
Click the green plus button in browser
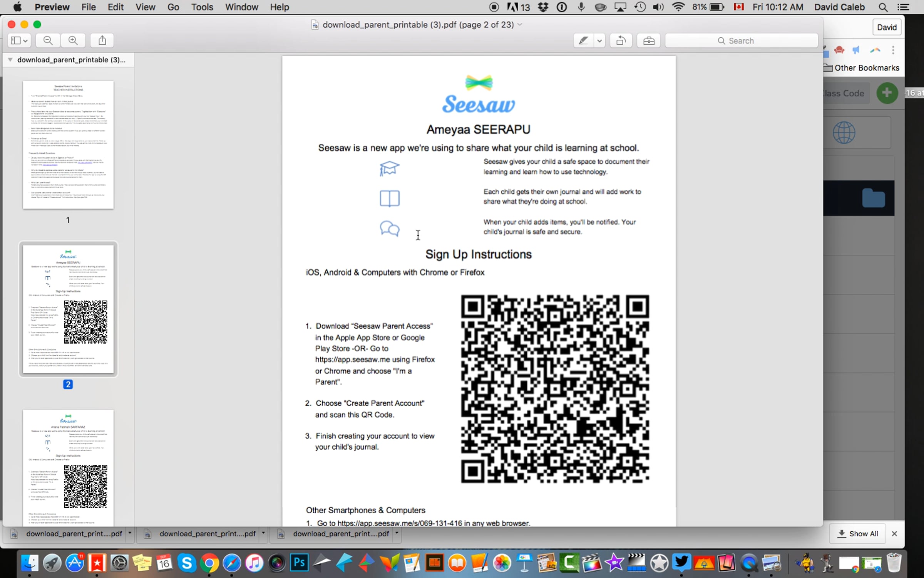click(887, 93)
